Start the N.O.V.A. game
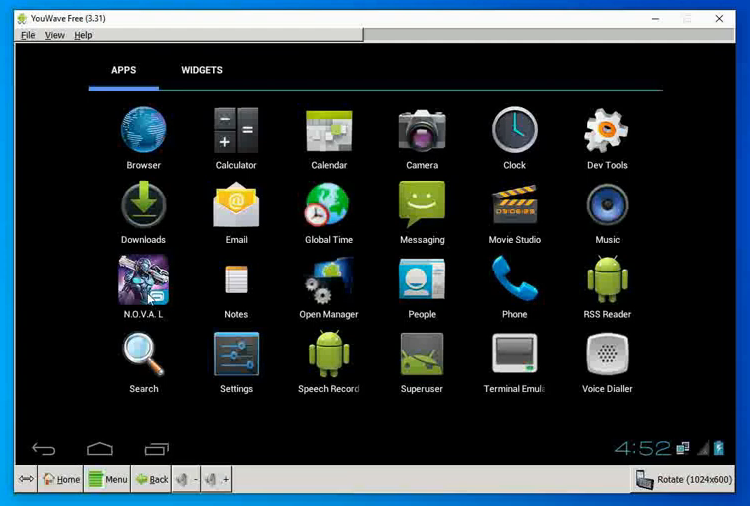The height and width of the screenshot is (506, 750). tap(143, 280)
